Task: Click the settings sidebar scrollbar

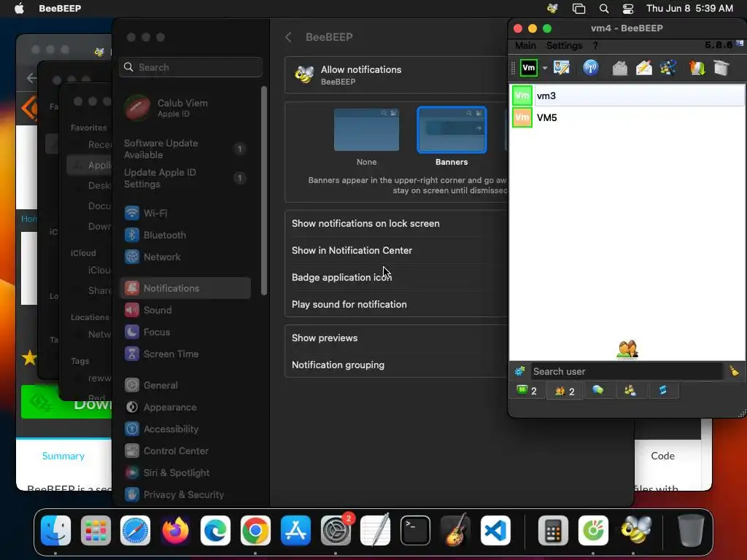Action: (x=264, y=190)
